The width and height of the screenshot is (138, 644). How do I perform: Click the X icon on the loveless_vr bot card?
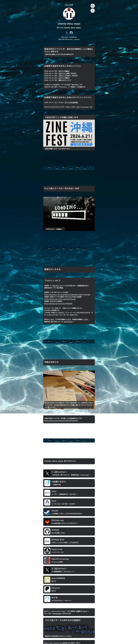(x=47, y=570)
